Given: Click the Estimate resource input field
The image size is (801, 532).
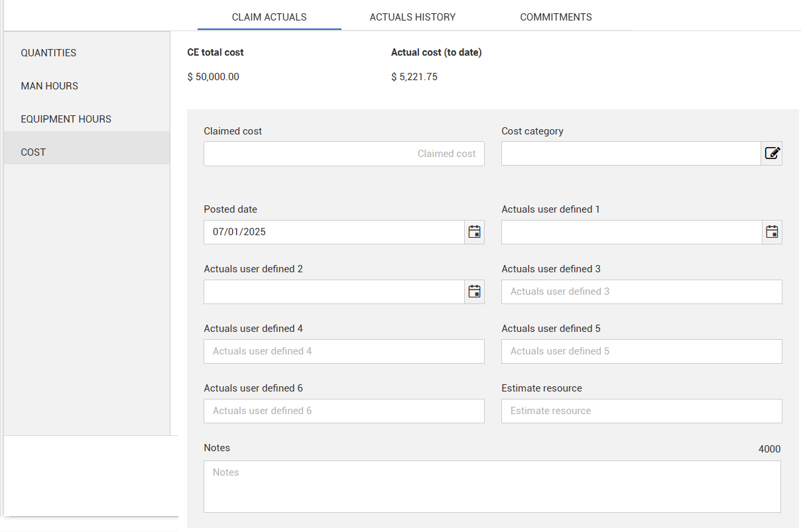Looking at the screenshot, I should click(x=641, y=411).
